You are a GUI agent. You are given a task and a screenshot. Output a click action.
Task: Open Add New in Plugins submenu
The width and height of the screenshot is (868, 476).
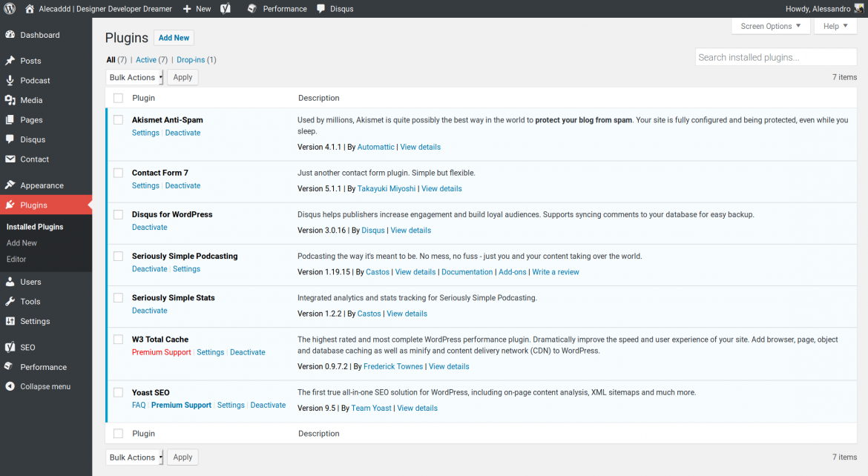coord(22,243)
